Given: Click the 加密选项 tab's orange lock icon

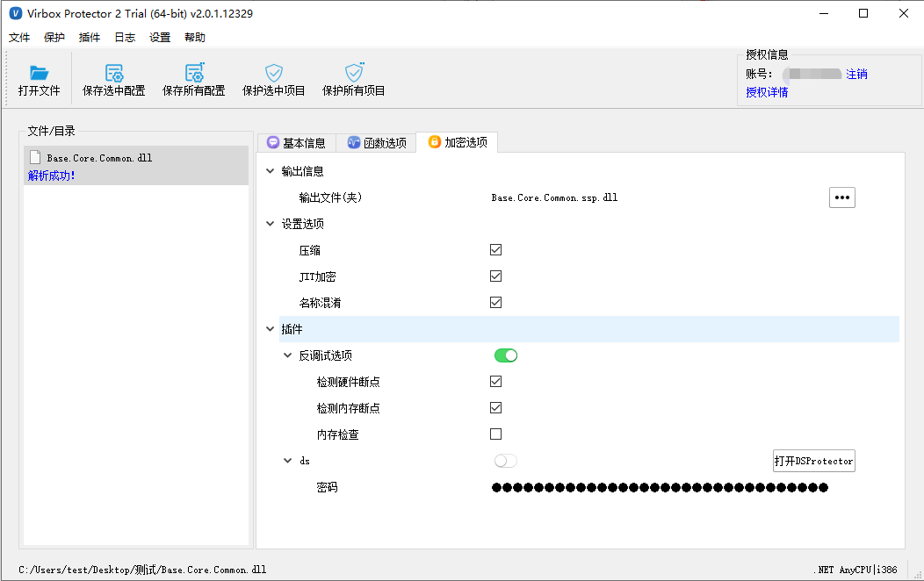Looking at the screenshot, I should [434, 142].
